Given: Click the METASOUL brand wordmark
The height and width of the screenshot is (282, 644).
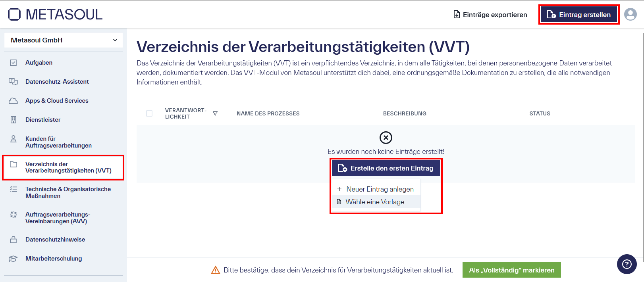Looking at the screenshot, I should tap(64, 15).
